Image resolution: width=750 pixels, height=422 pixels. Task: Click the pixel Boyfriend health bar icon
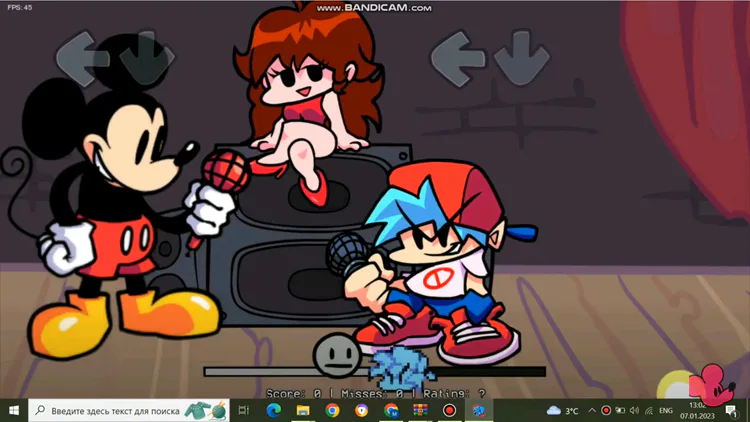tap(401, 369)
